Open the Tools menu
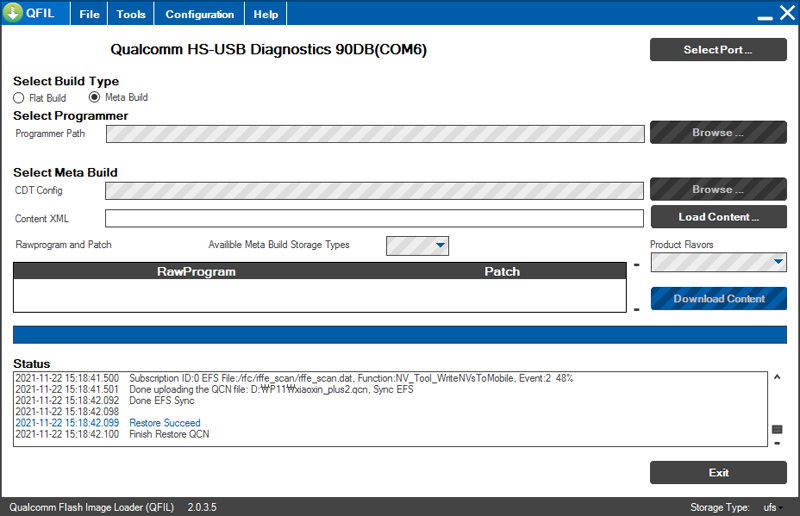Image resolution: width=800 pixels, height=516 pixels. pyautogui.click(x=131, y=14)
